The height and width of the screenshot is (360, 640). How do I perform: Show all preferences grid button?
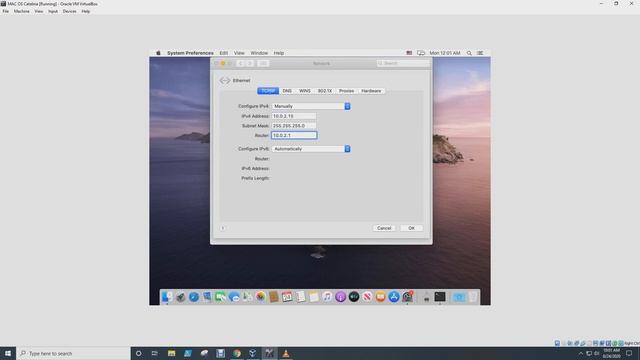point(263,63)
